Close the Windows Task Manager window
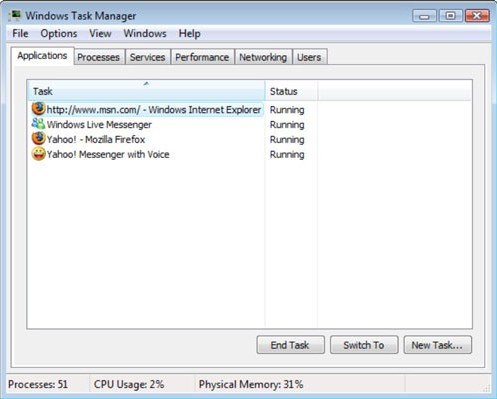The height and width of the screenshot is (399, 497). tap(477, 16)
